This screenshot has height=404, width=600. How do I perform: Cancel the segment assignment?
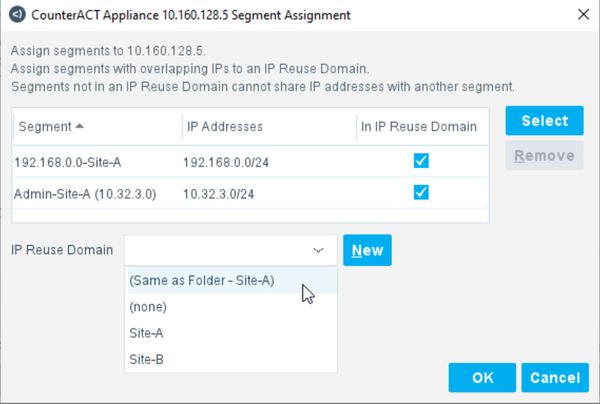pos(555,378)
